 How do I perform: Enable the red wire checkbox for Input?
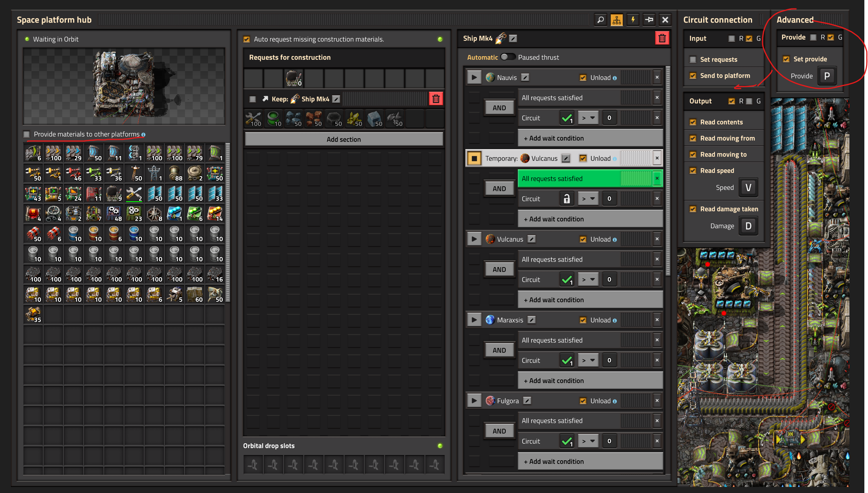pyautogui.click(x=731, y=38)
